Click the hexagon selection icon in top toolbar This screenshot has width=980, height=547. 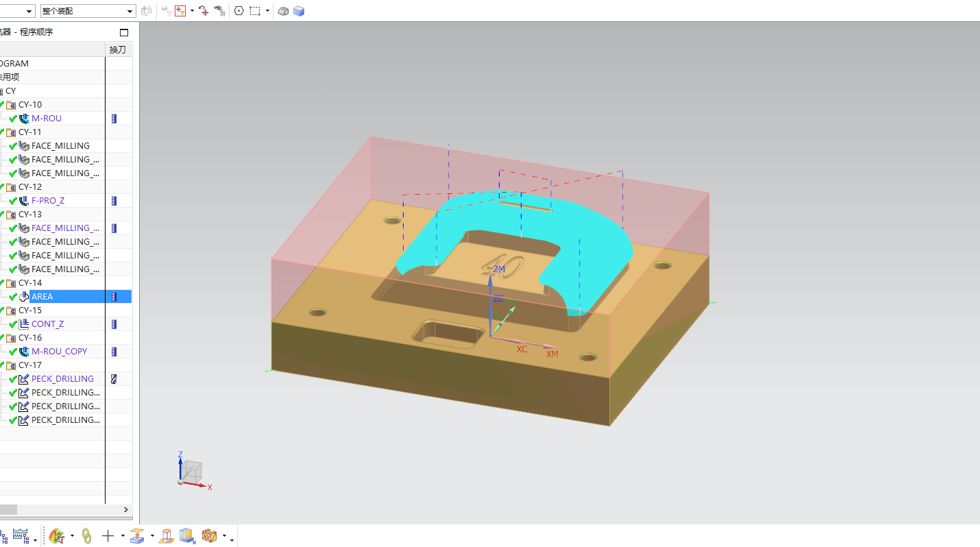(238, 11)
